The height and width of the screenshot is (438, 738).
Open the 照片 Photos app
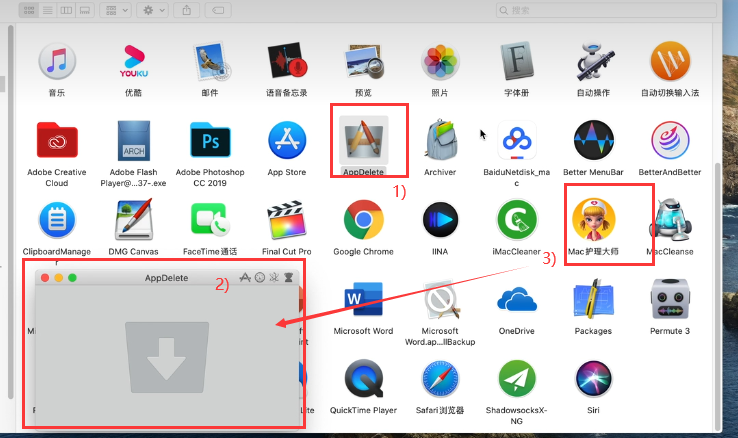coord(440,62)
